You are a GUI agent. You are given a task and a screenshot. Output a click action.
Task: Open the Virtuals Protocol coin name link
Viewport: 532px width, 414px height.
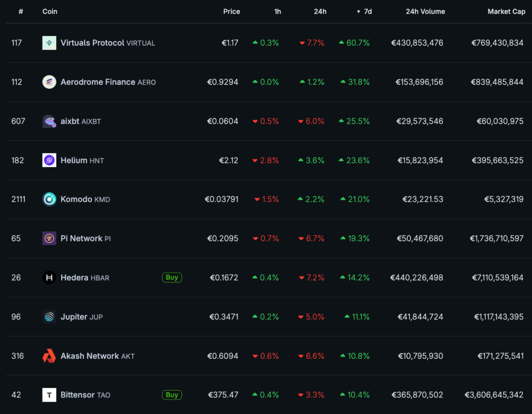tap(92, 43)
